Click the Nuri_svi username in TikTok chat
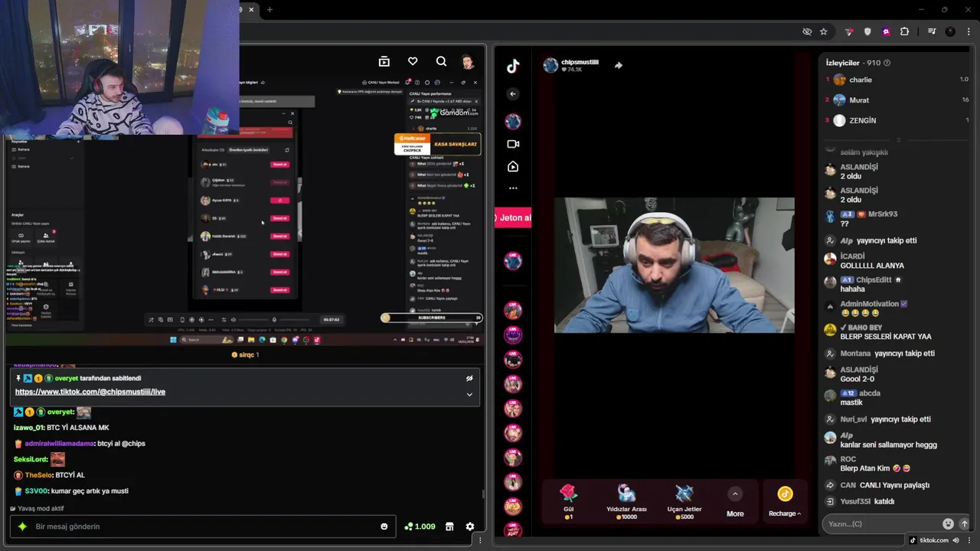980x551 pixels. (854, 419)
